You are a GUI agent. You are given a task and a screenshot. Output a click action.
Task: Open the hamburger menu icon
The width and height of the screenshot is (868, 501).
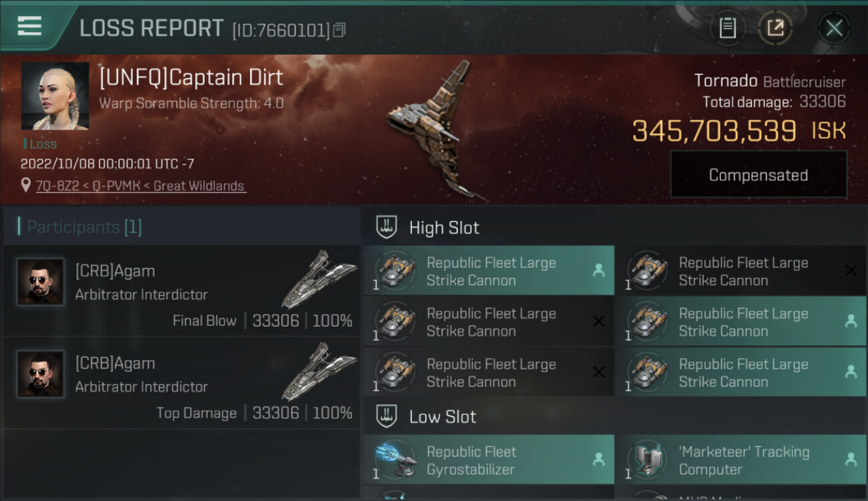pyautogui.click(x=29, y=27)
